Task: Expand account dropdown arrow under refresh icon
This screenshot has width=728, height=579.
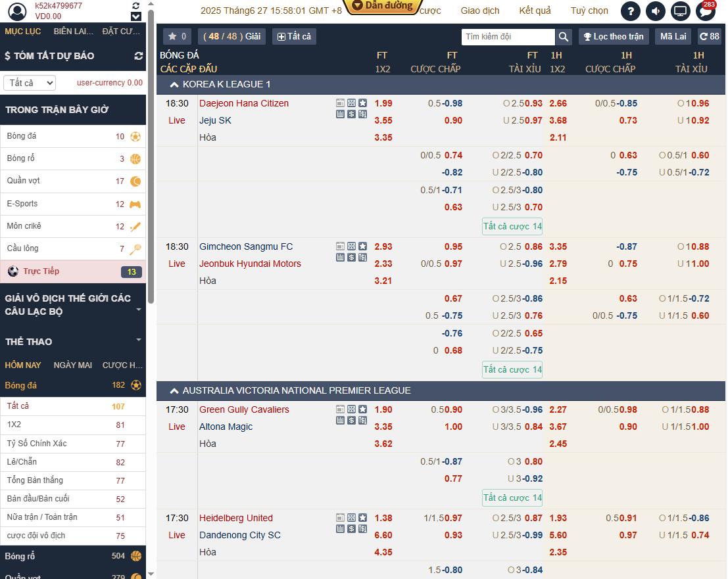Action: (x=136, y=16)
